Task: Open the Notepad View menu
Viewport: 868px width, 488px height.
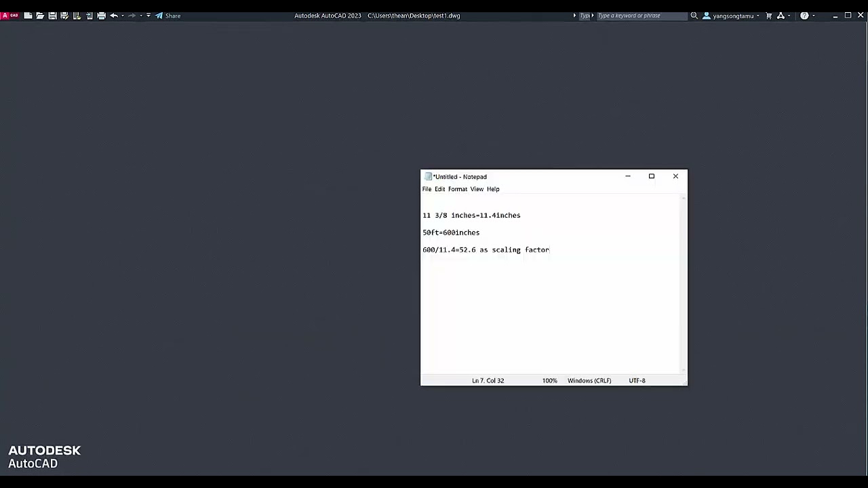Action: tap(477, 189)
